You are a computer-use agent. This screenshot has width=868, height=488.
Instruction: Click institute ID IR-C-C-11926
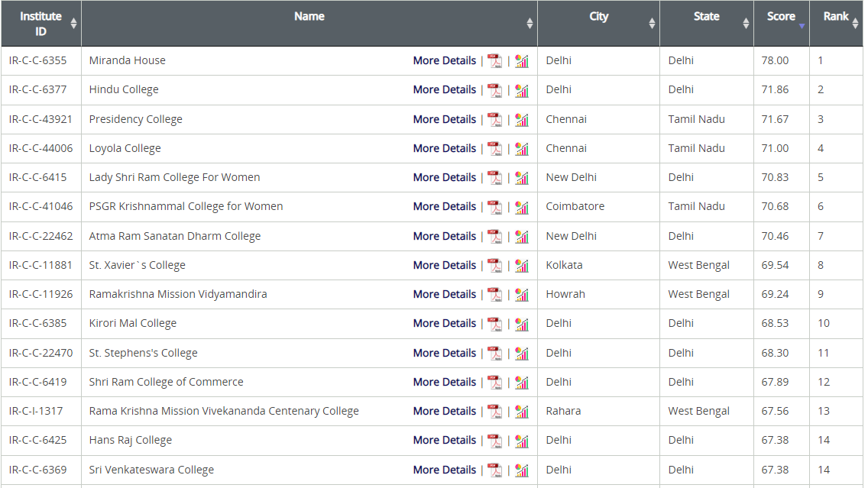point(40,294)
